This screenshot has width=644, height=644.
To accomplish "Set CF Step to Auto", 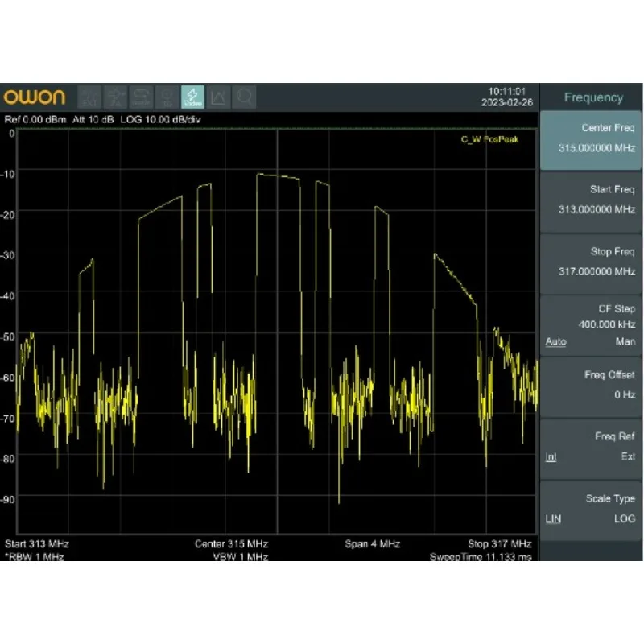I will [x=555, y=342].
